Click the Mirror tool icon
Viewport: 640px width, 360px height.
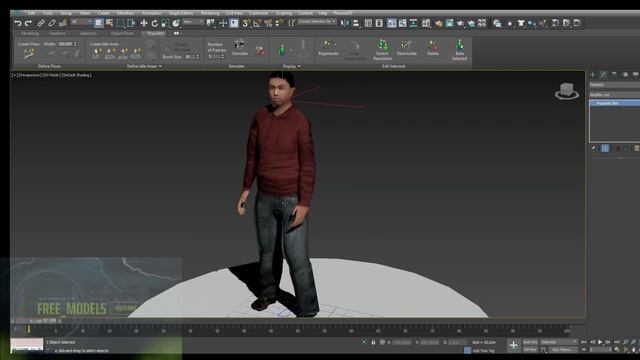coord(345,23)
